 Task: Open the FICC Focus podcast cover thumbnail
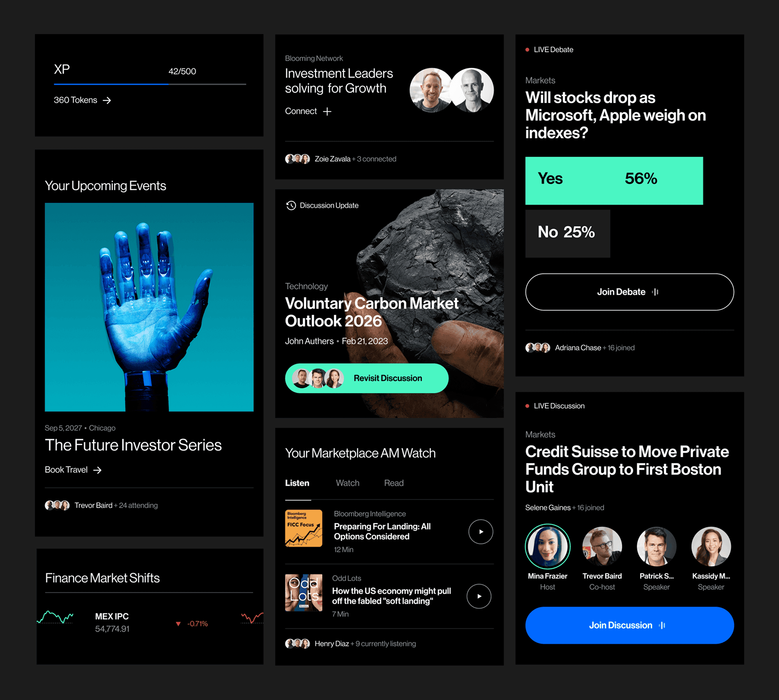click(303, 528)
